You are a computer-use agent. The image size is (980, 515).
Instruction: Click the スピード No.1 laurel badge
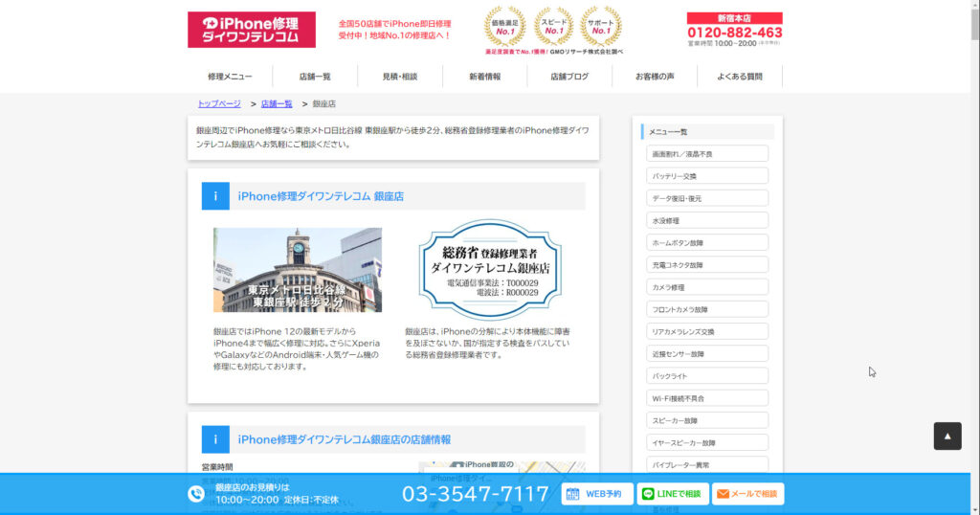[x=553, y=26]
